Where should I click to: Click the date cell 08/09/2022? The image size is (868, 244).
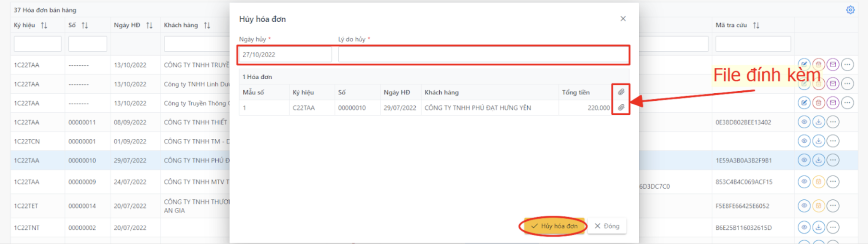pos(130,122)
